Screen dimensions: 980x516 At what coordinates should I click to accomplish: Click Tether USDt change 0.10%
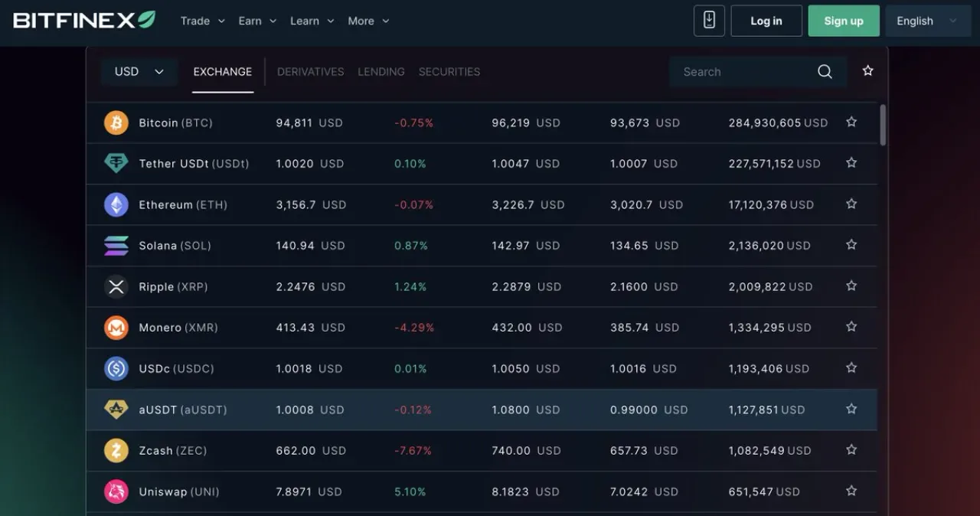click(x=410, y=164)
